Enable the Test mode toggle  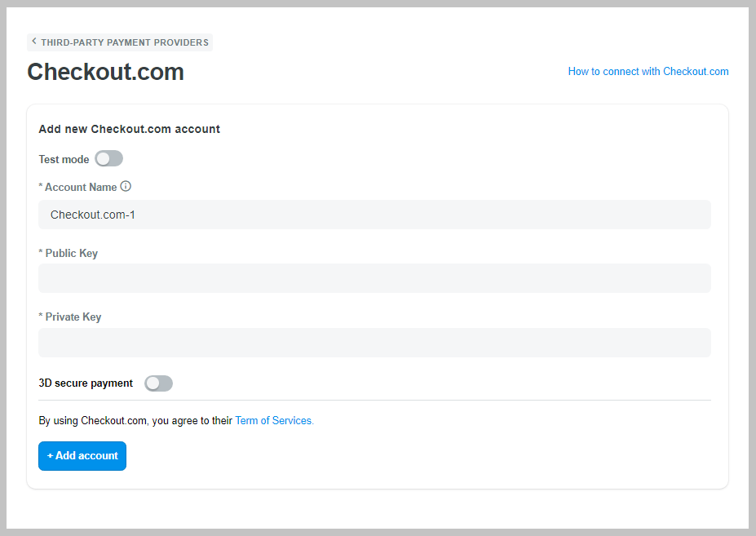pos(109,159)
